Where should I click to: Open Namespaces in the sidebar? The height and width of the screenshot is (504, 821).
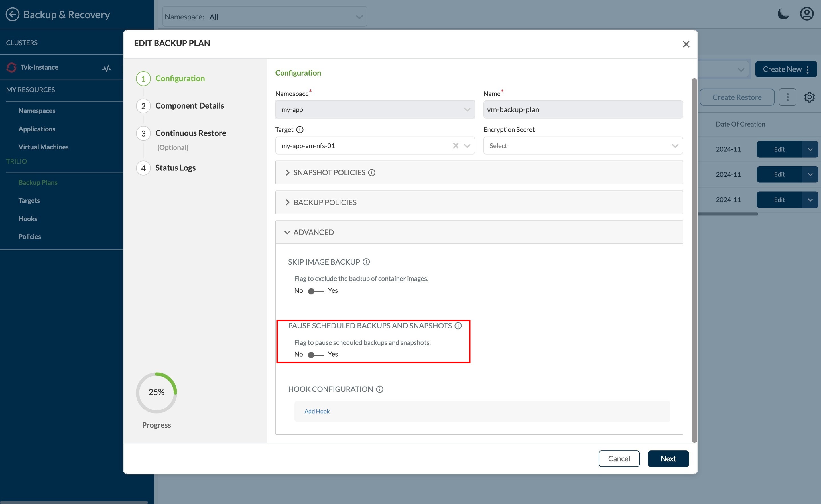tap(37, 111)
